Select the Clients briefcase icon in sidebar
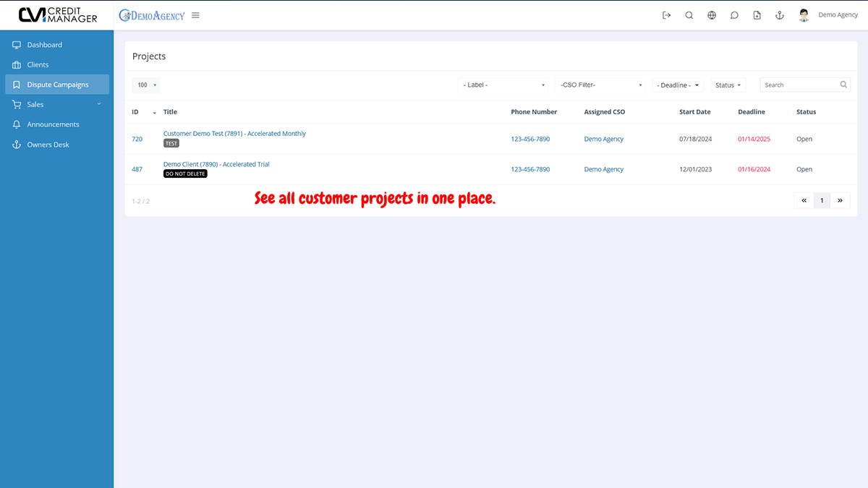This screenshot has width=868, height=488. pos(16,64)
